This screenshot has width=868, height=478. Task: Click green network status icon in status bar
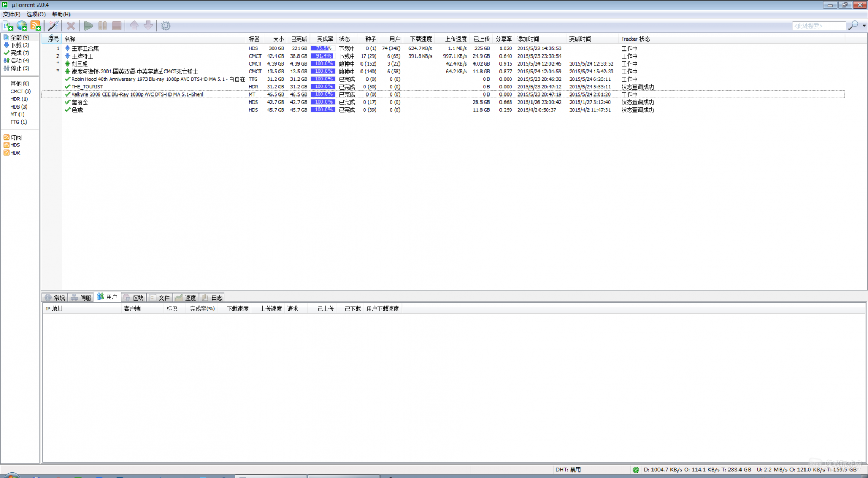636,470
